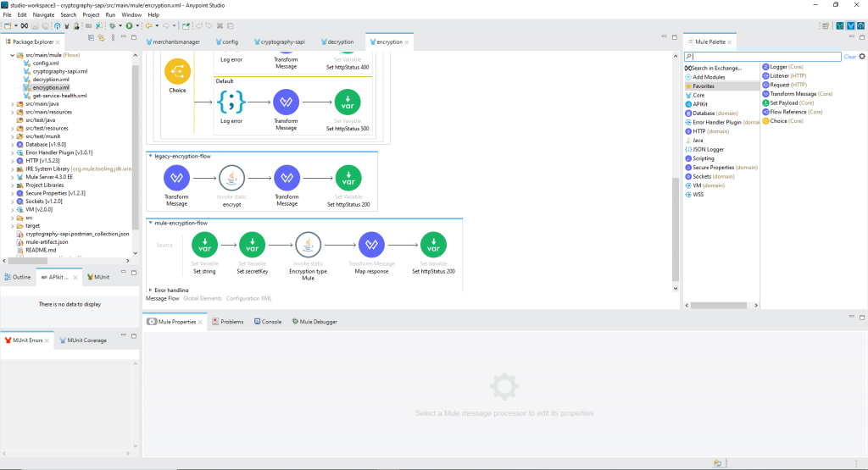Screen dimensions: 868x470
Task: Expand src/main/java folder
Action: tap(12, 104)
